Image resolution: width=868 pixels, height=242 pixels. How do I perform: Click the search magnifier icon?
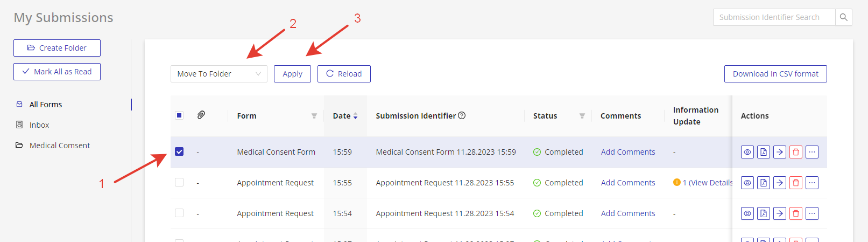point(843,17)
